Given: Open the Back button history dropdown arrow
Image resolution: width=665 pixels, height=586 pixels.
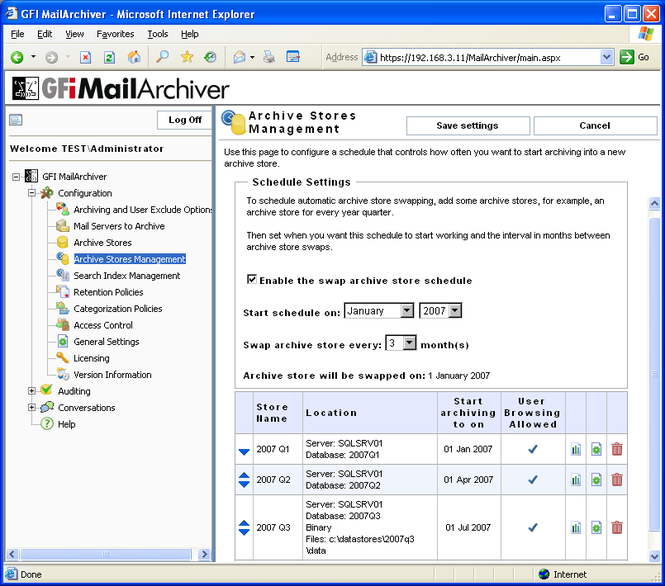Looking at the screenshot, I should pyautogui.click(x=34, y=57).
